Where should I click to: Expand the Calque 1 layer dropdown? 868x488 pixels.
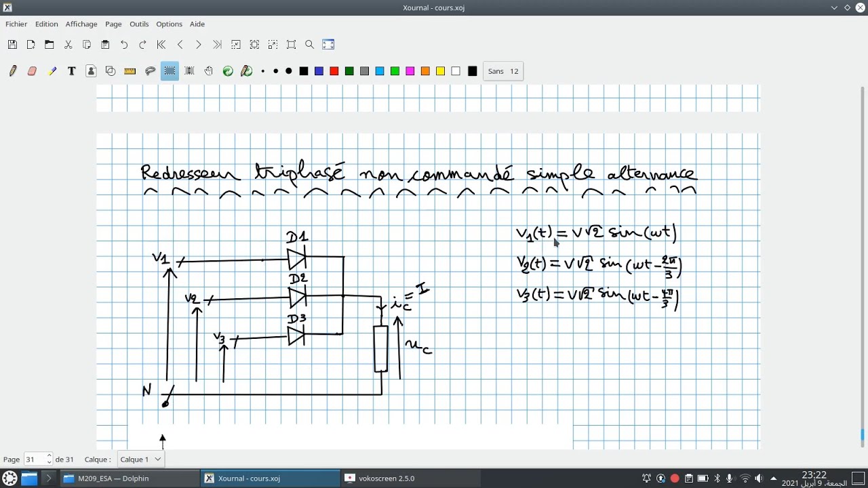(140, 459)
